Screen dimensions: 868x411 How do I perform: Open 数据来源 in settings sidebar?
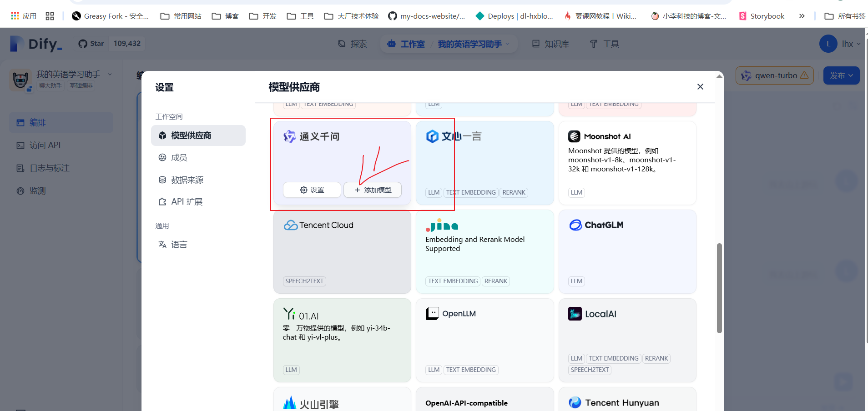coord(187,180)
